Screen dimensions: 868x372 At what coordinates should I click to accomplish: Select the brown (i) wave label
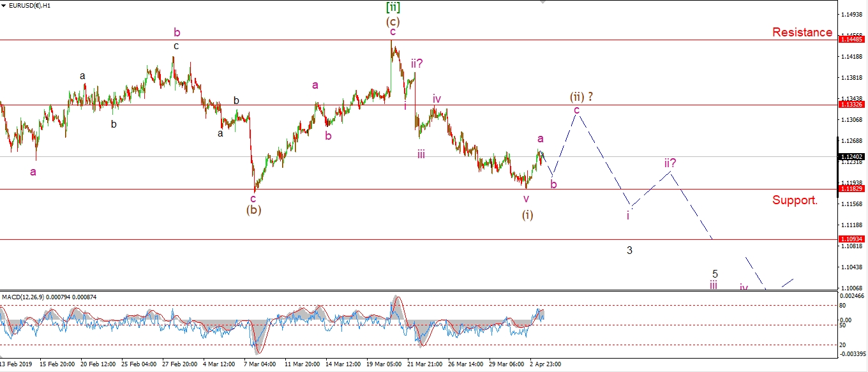pos(527,214)
